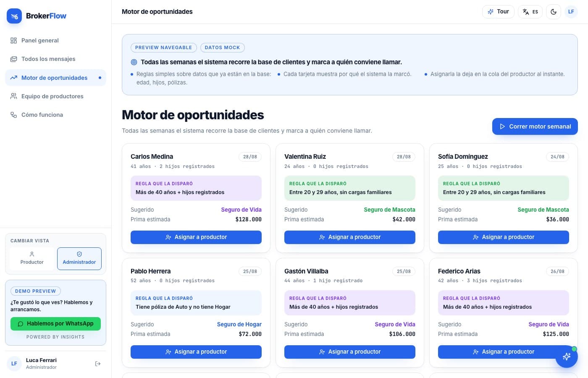This screenshot has height=378, width=588.
Task: Click the $106.000 estimated premium
Action: coord(402,334)
